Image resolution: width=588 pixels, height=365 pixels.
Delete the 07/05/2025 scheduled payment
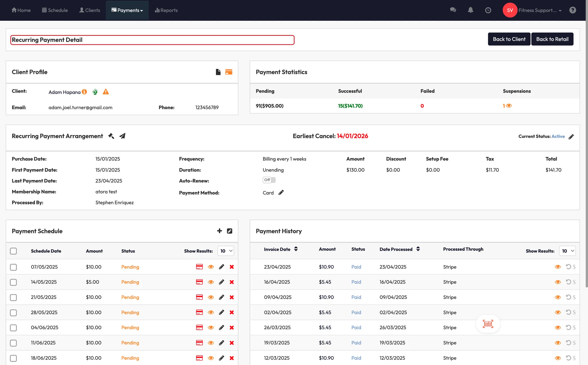[232, 267]
